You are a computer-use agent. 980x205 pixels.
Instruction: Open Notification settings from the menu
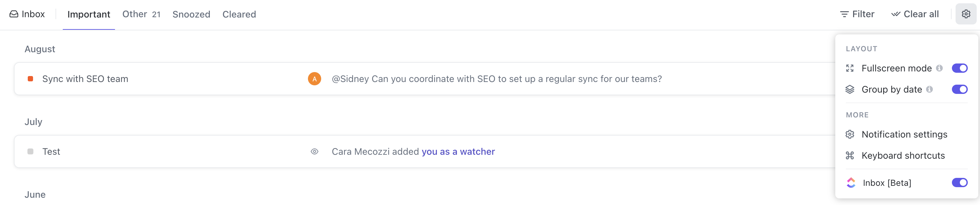(904, 135)
